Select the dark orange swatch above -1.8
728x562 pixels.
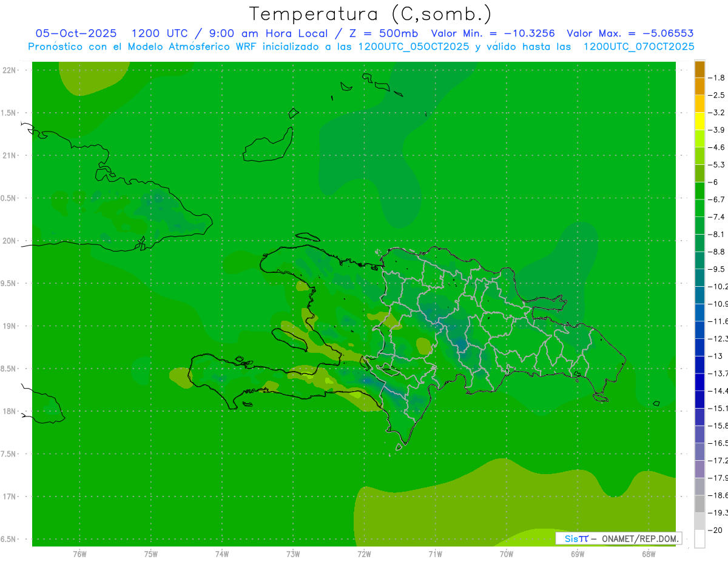coord(699,69)
